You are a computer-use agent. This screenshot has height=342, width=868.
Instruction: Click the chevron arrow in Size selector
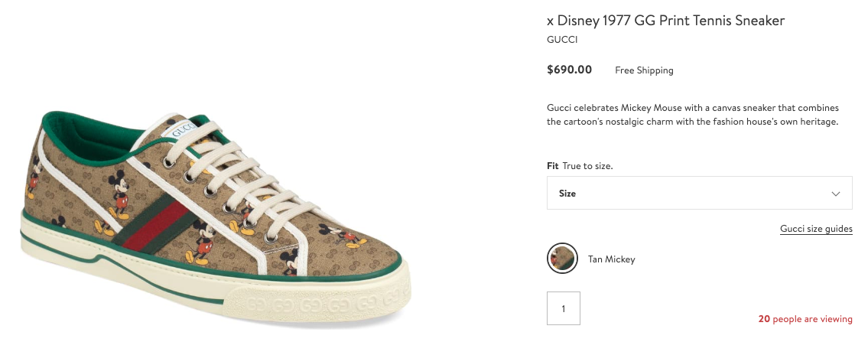tap(835, 194)
